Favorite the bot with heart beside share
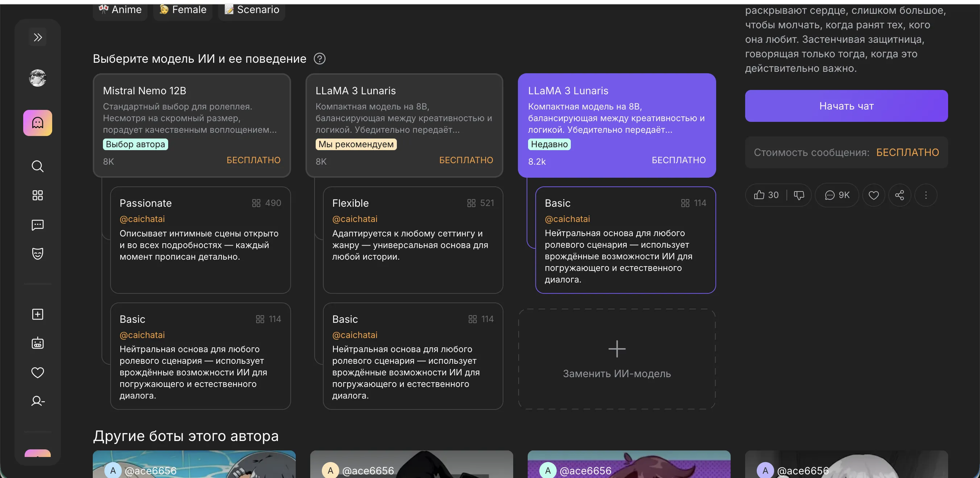 pyautogui.click(x=874, y=195)
